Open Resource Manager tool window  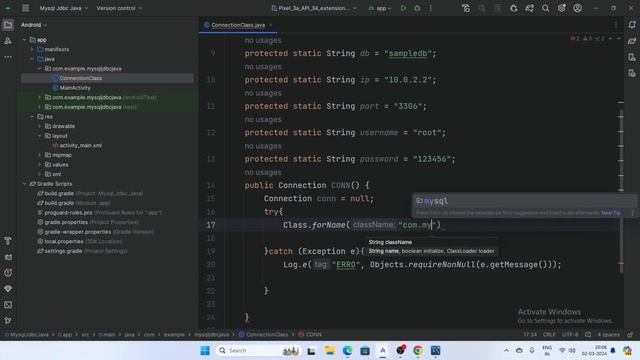pyautogui.click(x=8, y=41)
